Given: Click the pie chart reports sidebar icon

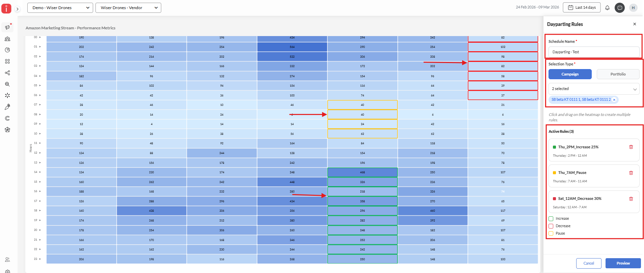Looking at the screenshot, I should point(7,50).
